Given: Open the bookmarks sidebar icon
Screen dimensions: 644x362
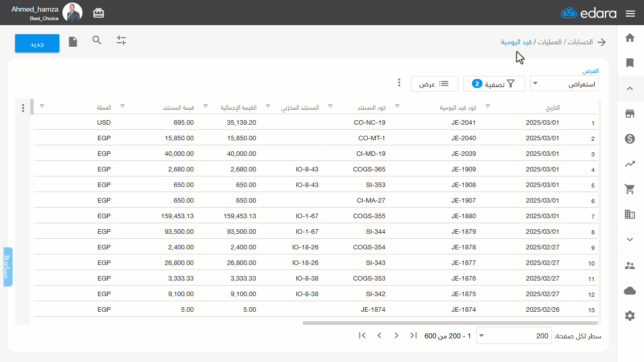Looking at the screenshot, I should coord(630,63).
